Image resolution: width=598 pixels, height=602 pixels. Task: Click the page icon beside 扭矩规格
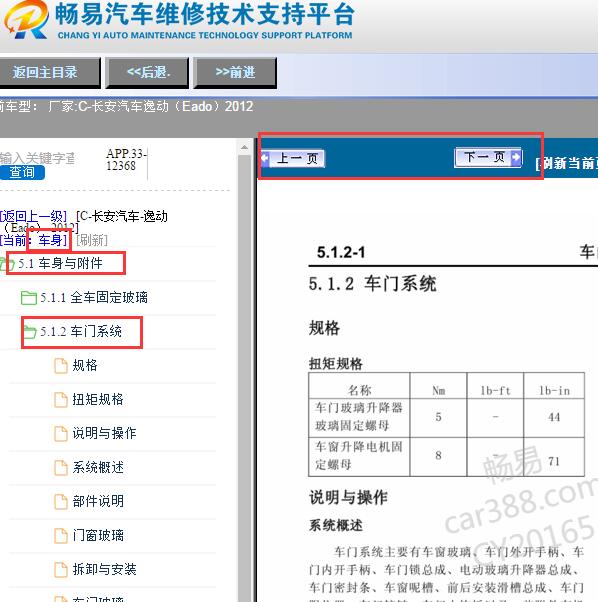tap(61, 400)
